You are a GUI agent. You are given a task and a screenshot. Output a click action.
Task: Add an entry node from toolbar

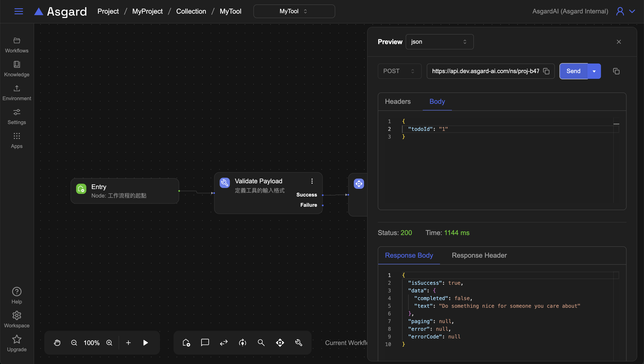186,342
